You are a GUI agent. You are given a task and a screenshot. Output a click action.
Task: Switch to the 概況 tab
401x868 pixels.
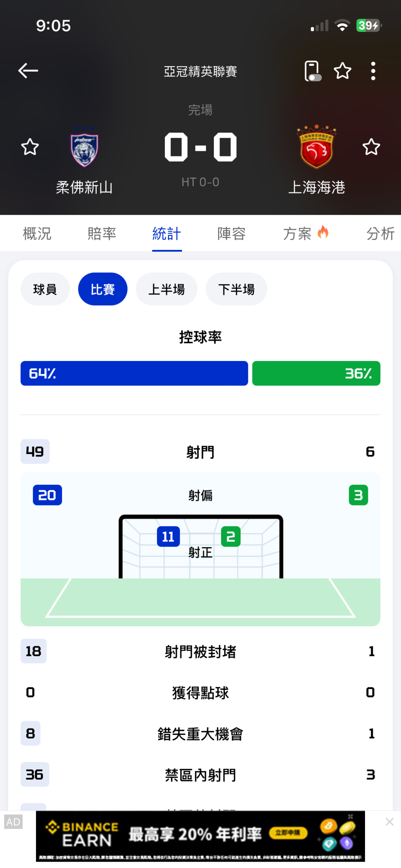[x=37, y=234]
